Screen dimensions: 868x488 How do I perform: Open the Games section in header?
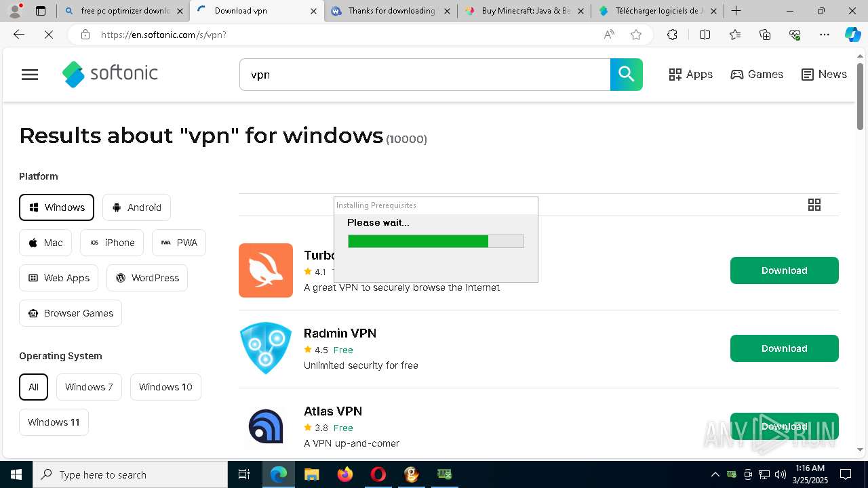757,75
